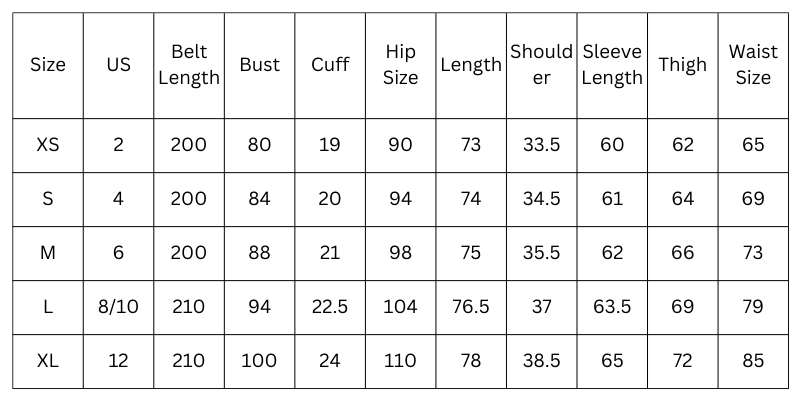The width and height of the screenshot is (800, 400).
Task: Click the 110 hip size cell
Action: 400,361
